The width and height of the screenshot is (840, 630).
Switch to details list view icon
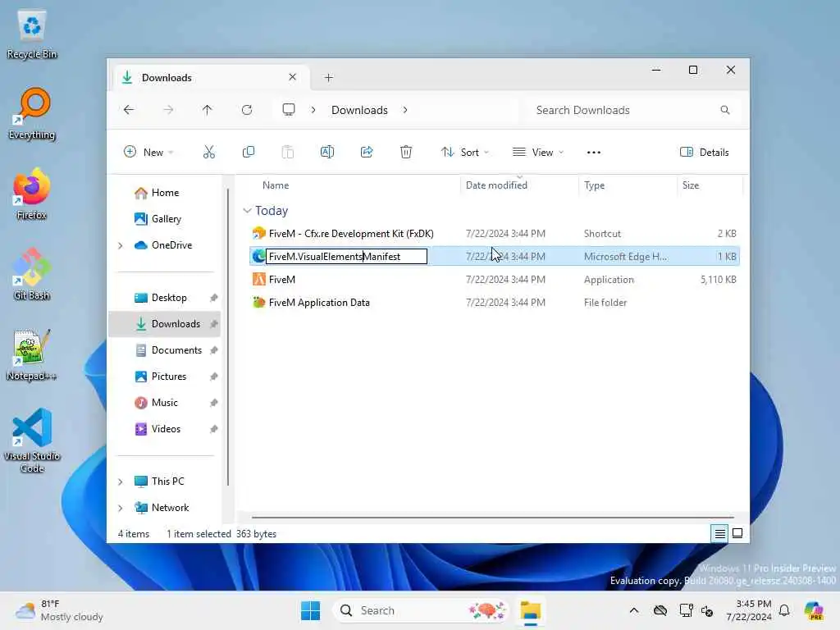tap(719, 533)
